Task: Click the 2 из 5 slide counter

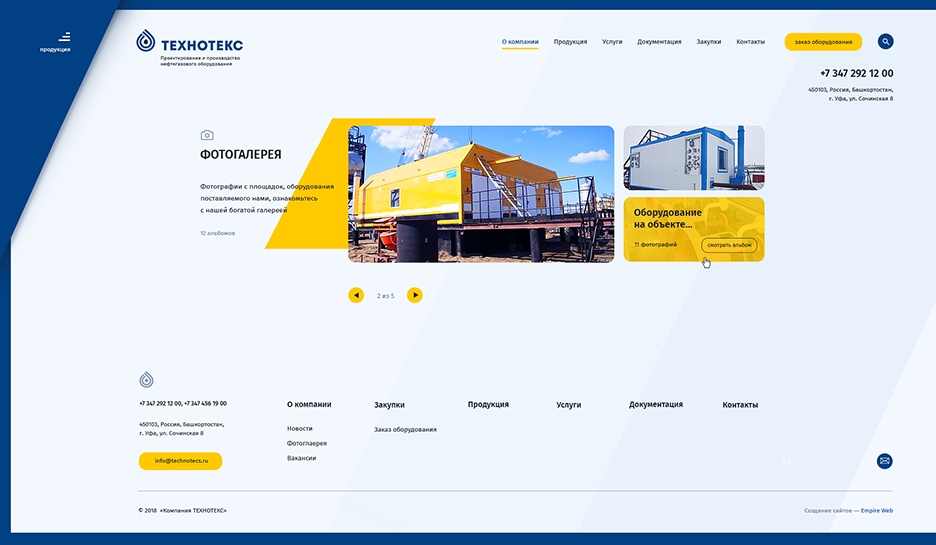Action: [x=386, y=296]
